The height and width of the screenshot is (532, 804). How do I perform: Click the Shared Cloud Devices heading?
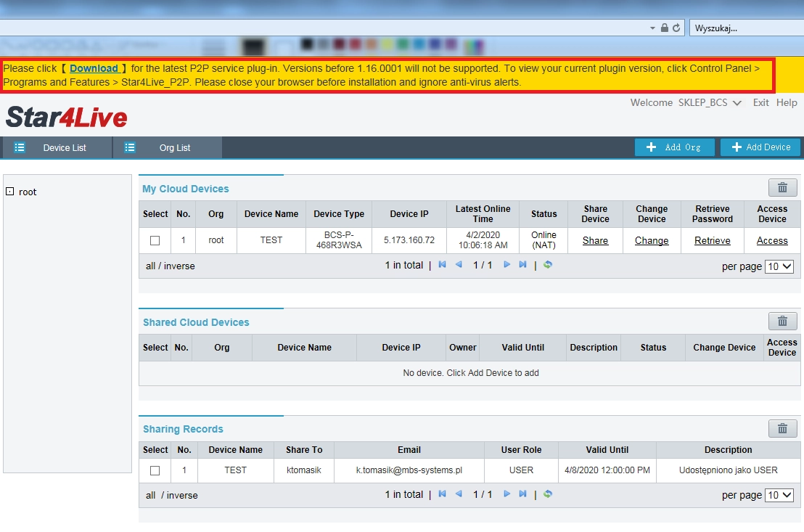coord(196,322)
